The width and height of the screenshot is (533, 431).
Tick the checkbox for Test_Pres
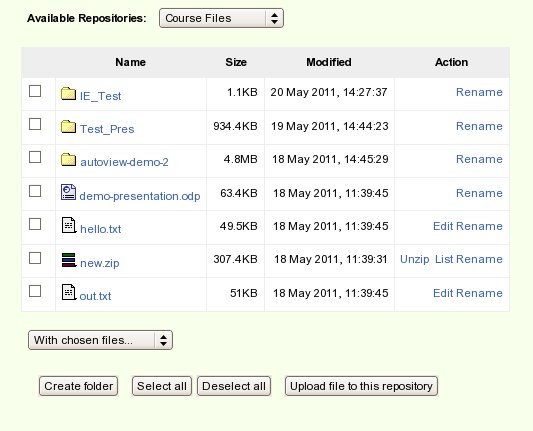point(35,124)
